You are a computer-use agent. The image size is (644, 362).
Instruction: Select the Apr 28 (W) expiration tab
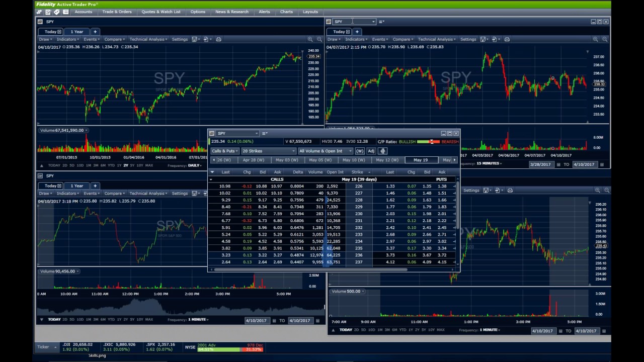pyautogui.click(x=253, y=160)
